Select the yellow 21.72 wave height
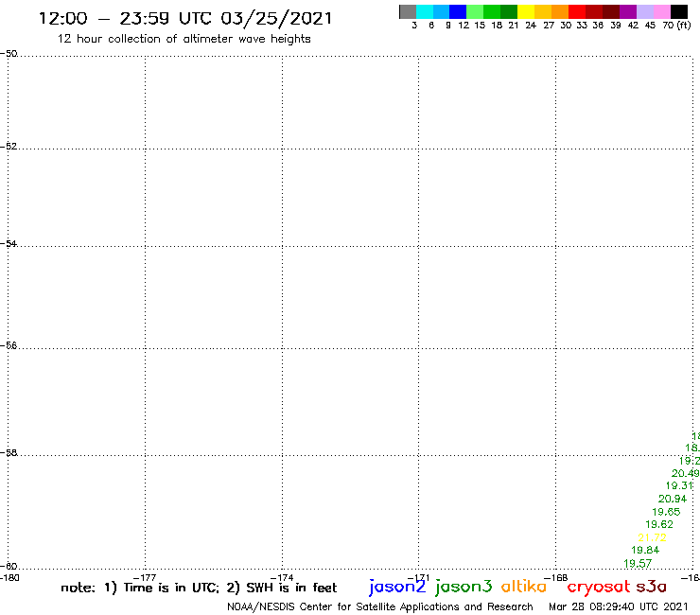700x615 pixels. 652,537
